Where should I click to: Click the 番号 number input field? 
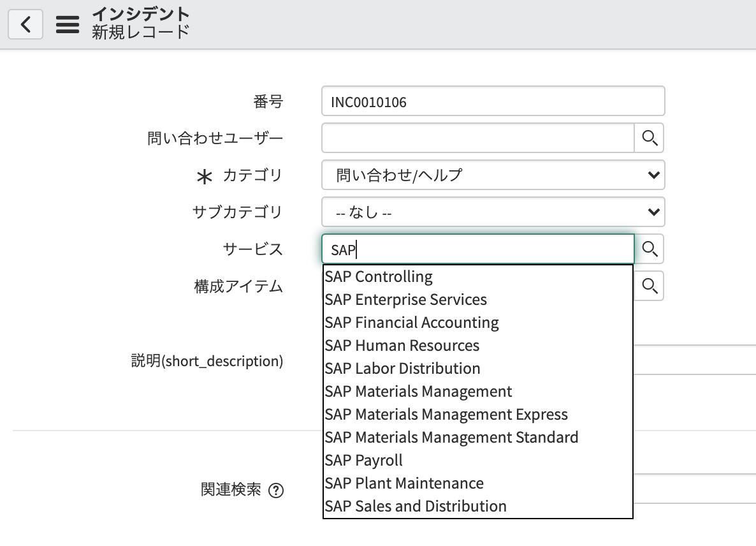493,101
